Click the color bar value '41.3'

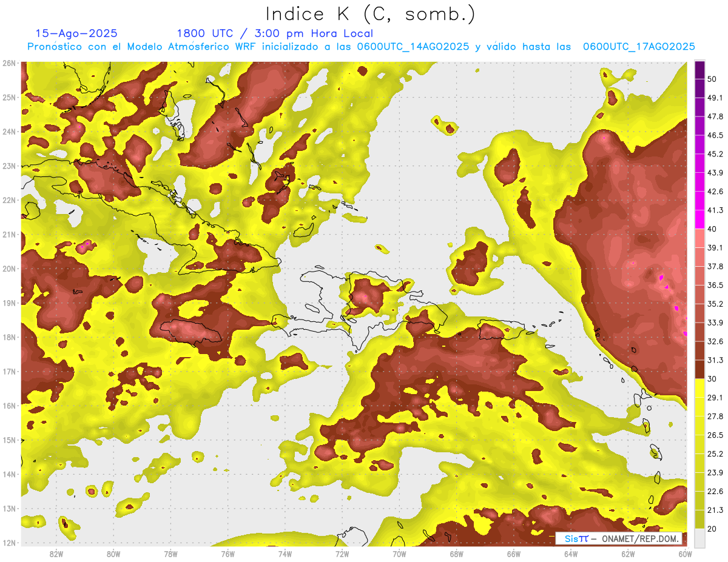pos(715,210)
